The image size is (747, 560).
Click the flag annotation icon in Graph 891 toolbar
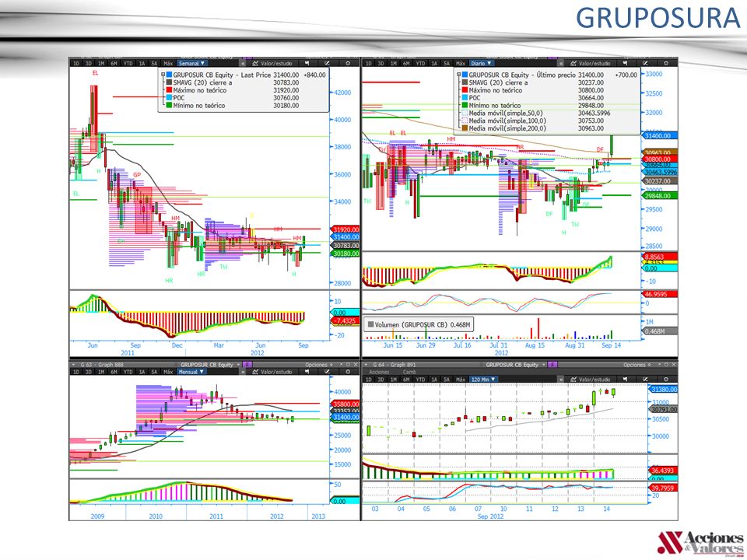tap(625, 380)
